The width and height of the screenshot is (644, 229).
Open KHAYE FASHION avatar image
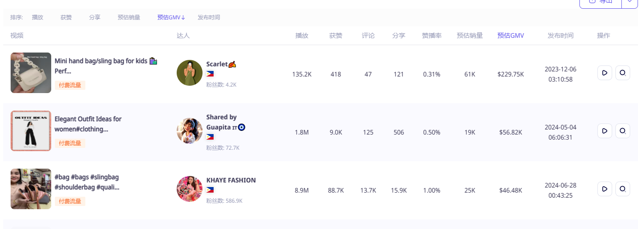(x=190, y=189)
